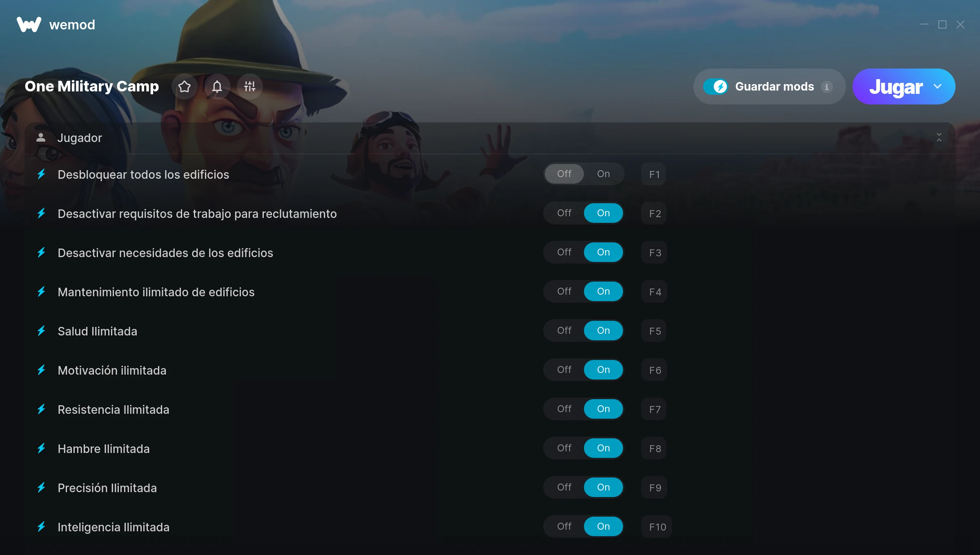The image size is (980, 555).
Task: Open notifications bell for this game
Action: click(x=217, y=87)
